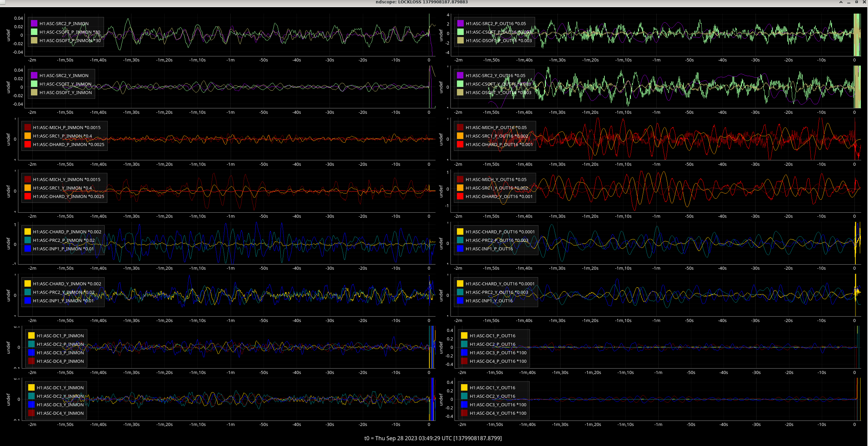This screenshot has height=446, width=868.
Task: Select the H1:ASC-MICH_Y_OUT16 *0.05 legend label
Action: (x=496, y=179)
